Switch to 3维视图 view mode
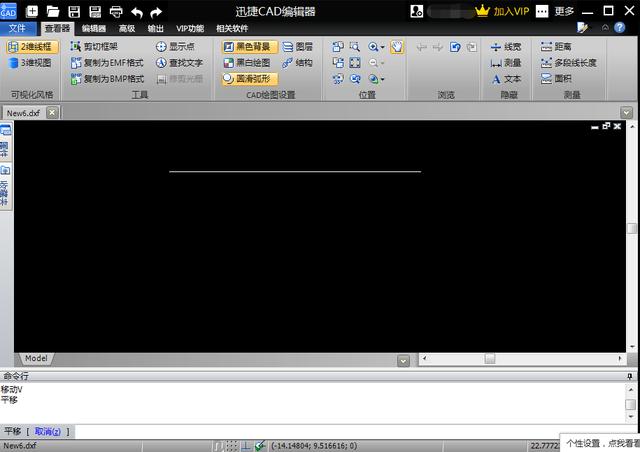This screenshot has width=640, height=452. coord(32,62)
